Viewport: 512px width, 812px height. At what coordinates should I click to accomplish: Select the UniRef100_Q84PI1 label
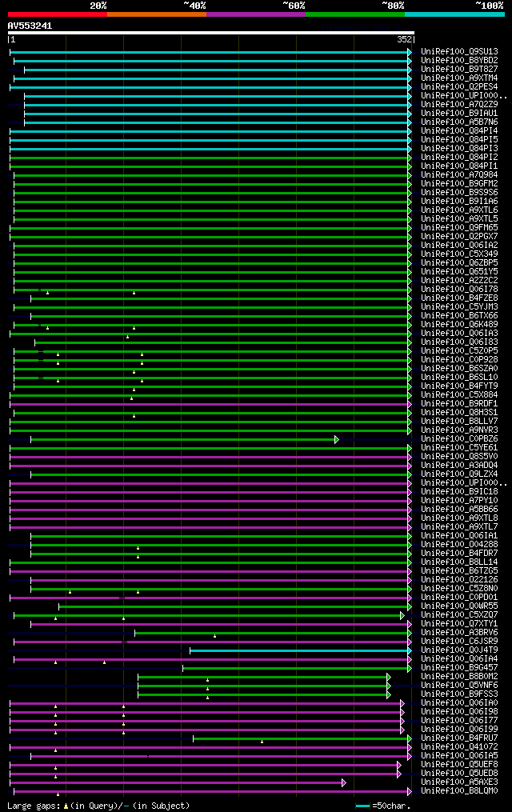tap(459, 166)
